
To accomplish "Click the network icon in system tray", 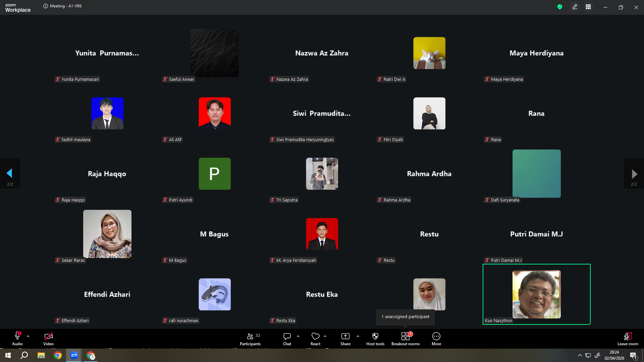I will (x=588, y=355).
